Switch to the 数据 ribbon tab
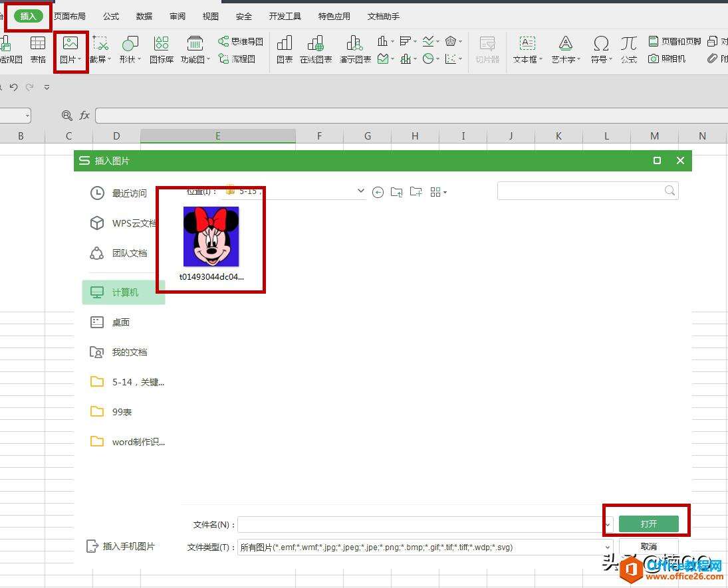The width and height of the screenshot is (728, 588). [144, 16]
